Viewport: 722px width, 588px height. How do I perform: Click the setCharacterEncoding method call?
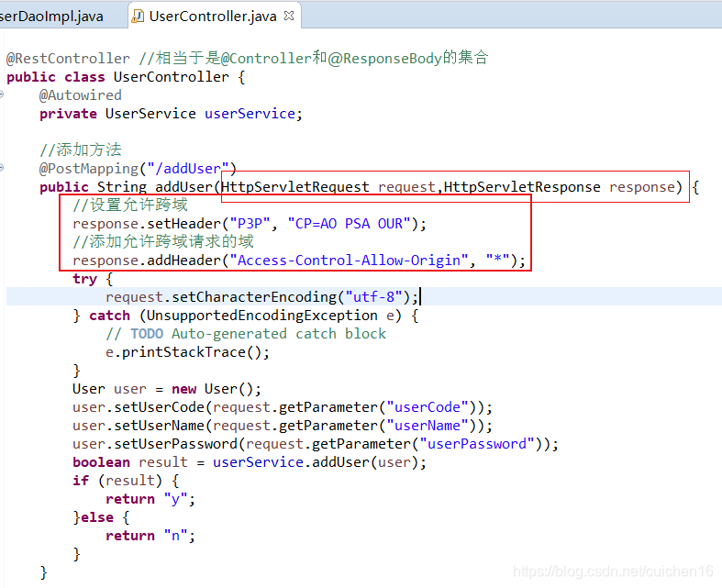[254, 297]
